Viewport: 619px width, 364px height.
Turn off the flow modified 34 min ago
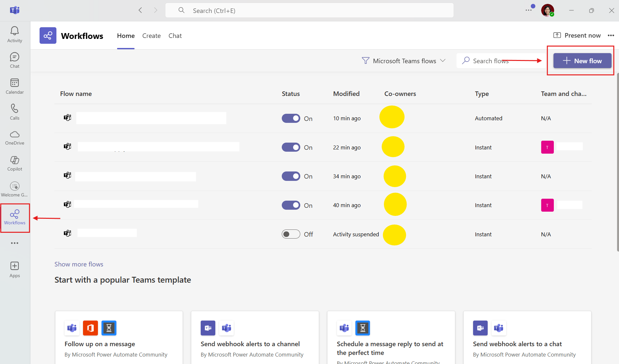[x=291, y=176]
